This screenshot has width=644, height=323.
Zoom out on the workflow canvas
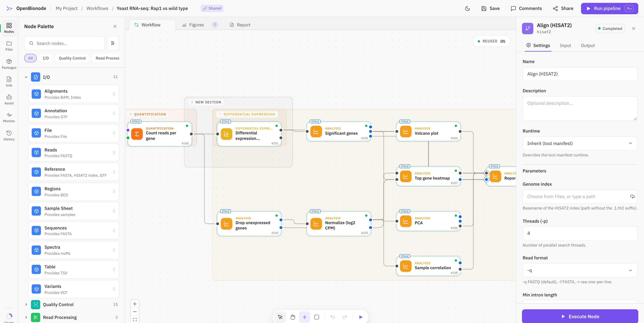pyautogui.click(x=135, y=312)
